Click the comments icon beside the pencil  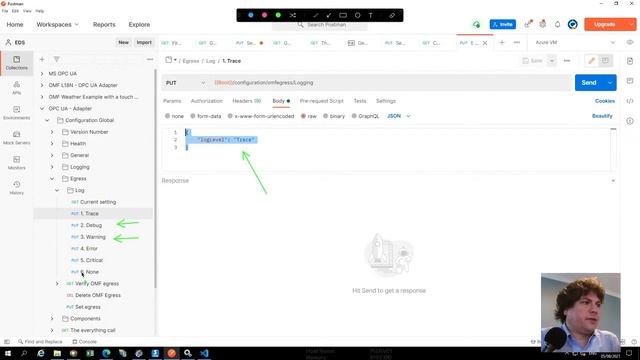tap(605, 61)
